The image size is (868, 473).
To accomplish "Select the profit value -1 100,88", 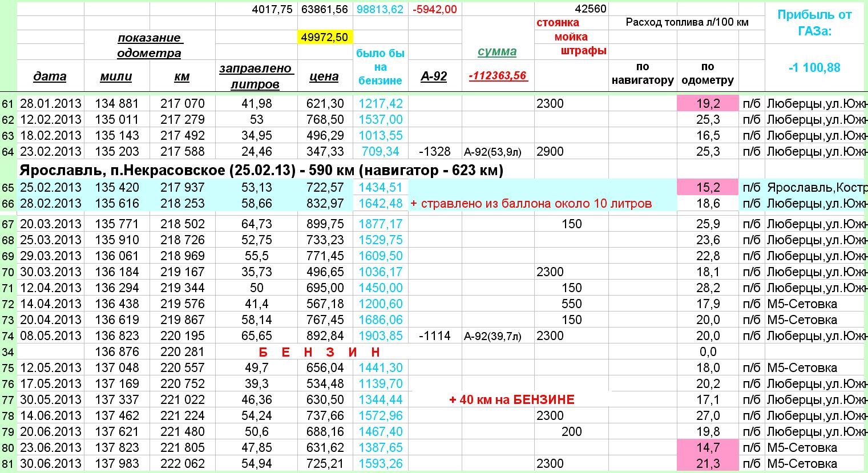I will tap(814, 67).
